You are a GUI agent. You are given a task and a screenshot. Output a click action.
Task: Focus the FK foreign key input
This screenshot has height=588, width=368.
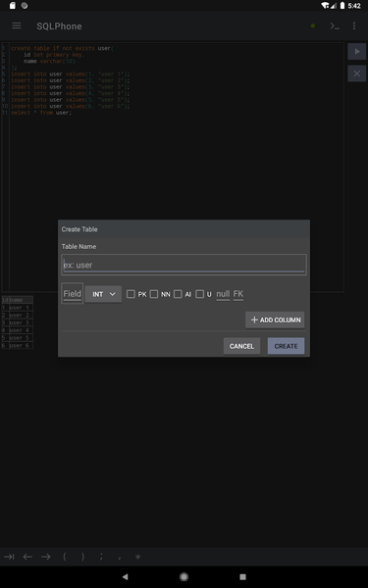coord(238,294)
